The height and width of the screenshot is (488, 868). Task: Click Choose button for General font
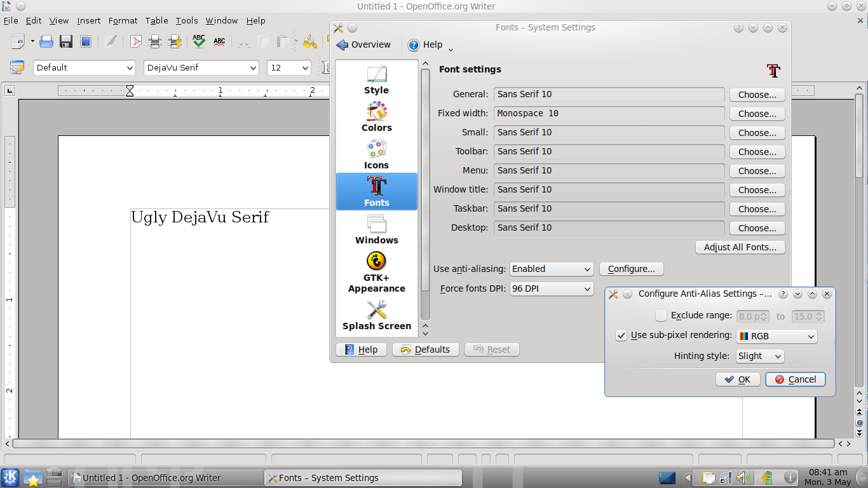click(757, 95)
